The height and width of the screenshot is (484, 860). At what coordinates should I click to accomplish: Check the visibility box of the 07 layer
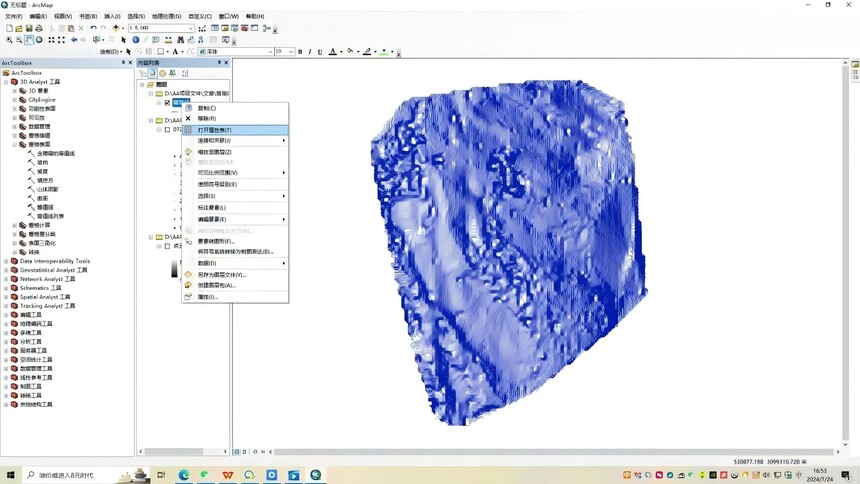pyautogui.click(x=167, y=130)
